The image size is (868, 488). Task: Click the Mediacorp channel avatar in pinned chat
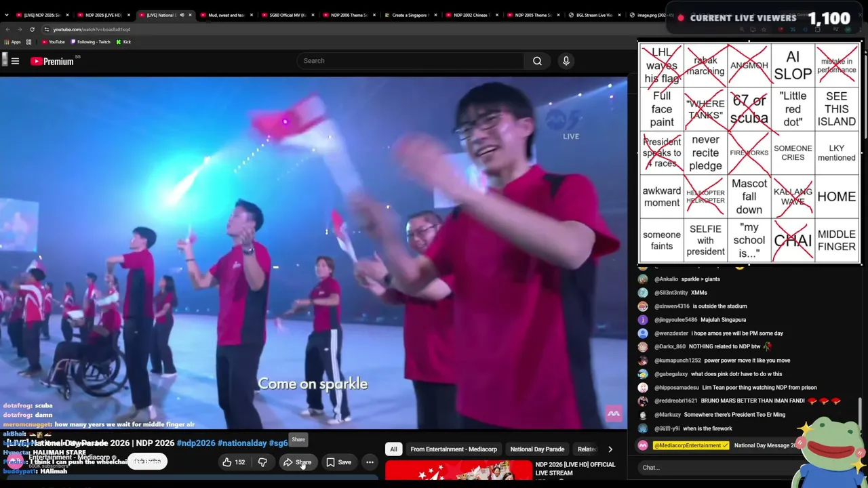click(x=643, y=445)
